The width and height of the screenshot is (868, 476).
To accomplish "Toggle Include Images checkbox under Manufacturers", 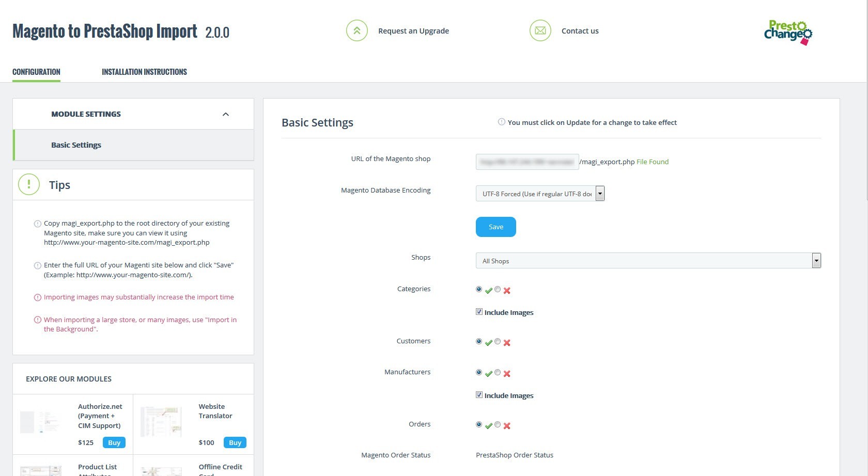I will [x=479, y=395].
